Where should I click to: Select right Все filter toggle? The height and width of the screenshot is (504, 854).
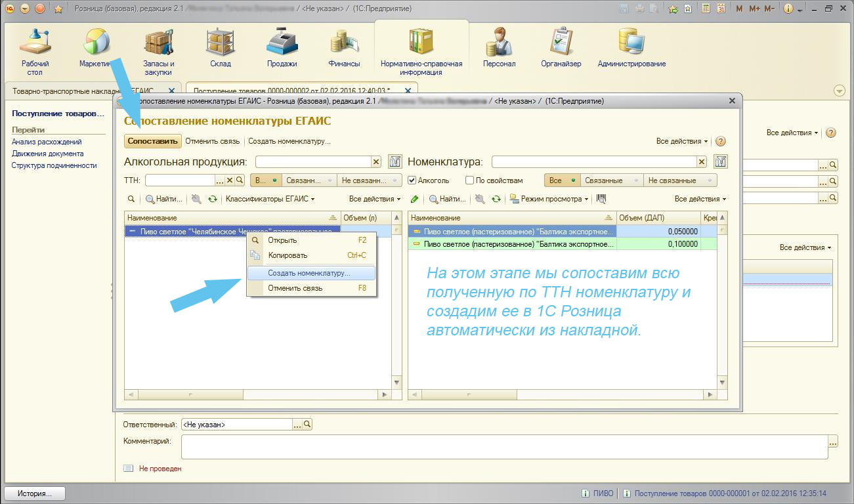(x=562, y=180)
